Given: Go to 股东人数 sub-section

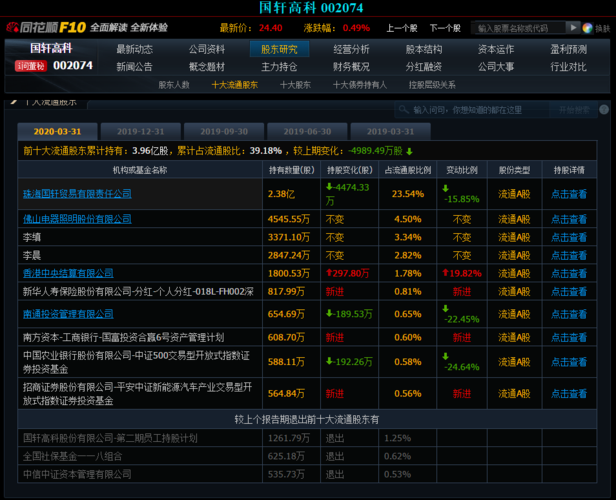Looking at the screenshot, I should (x=174, y=85).
